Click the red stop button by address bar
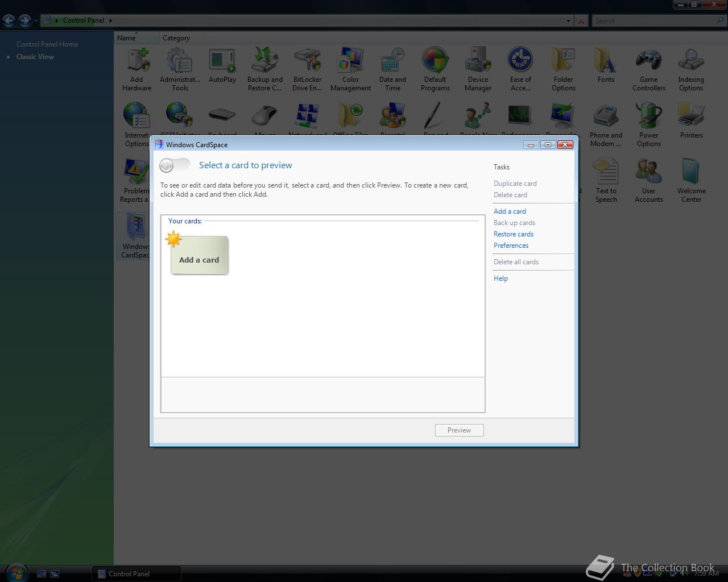The image size is (728, 582). tap(581, 21)
